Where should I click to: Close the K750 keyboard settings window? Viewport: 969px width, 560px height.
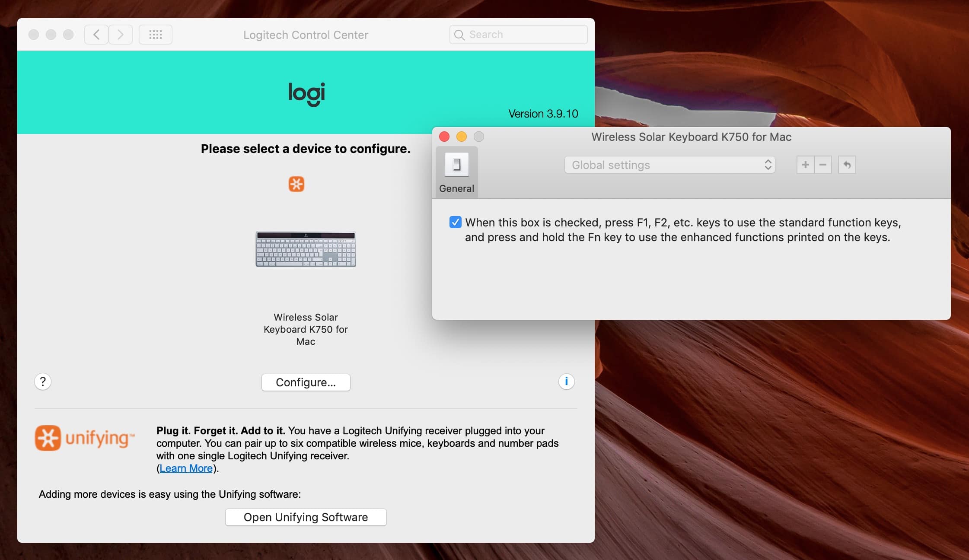pyautogui.click(x=444, y=137)
